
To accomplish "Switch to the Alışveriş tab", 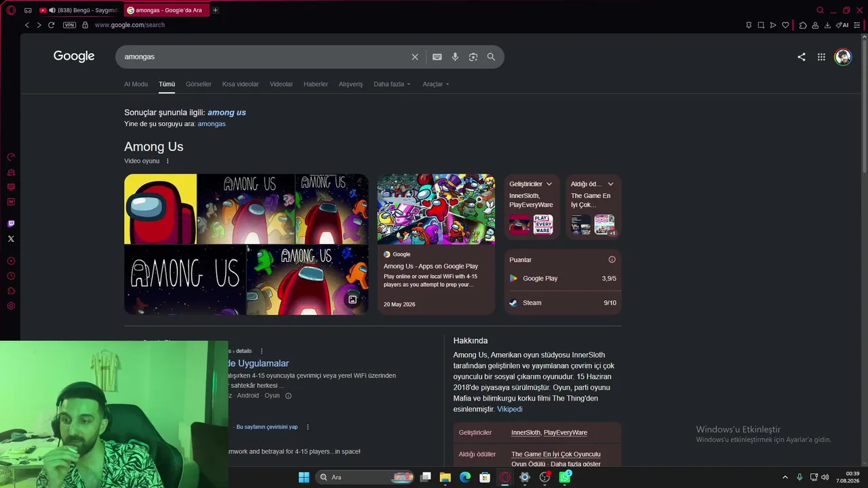I will pyautogui.click(x=351, y=84).
